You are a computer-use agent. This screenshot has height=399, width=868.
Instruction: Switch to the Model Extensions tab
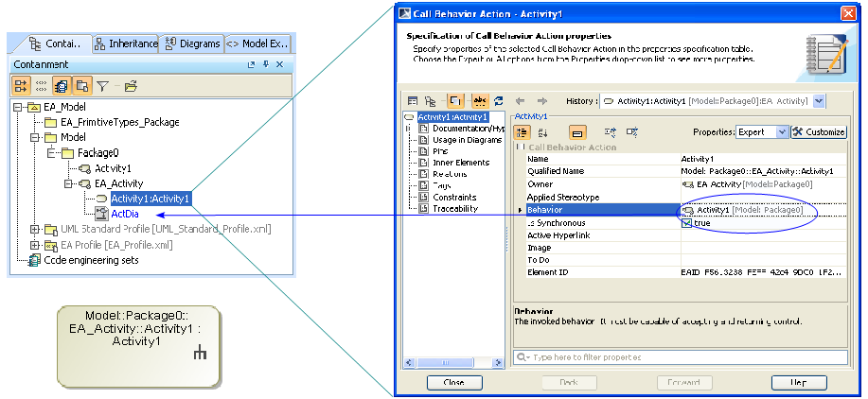pos(257,43)
